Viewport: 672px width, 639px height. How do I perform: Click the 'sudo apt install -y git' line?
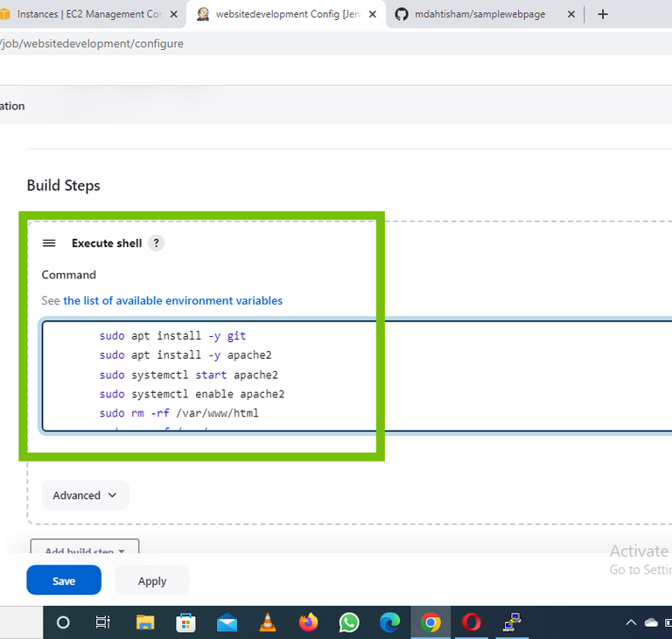172,336
